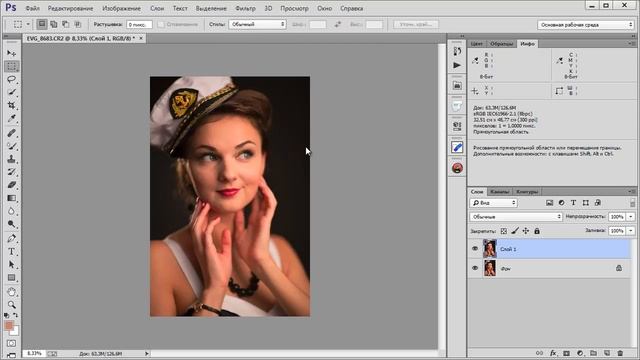Open the History panel icon
Screen dimensions: 640x360
point(457,51)
